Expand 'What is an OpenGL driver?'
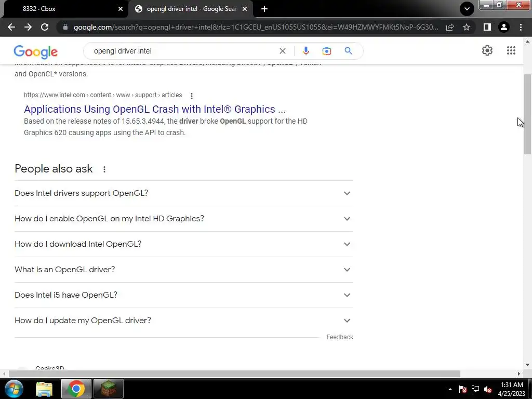Screen dimensions: 532x399 [184, 270]
